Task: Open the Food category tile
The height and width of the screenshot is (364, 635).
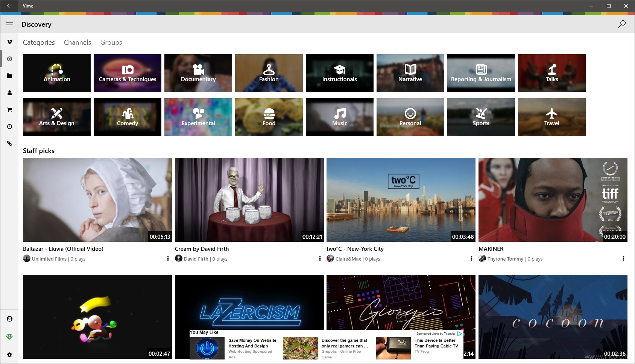Action: 269,117
